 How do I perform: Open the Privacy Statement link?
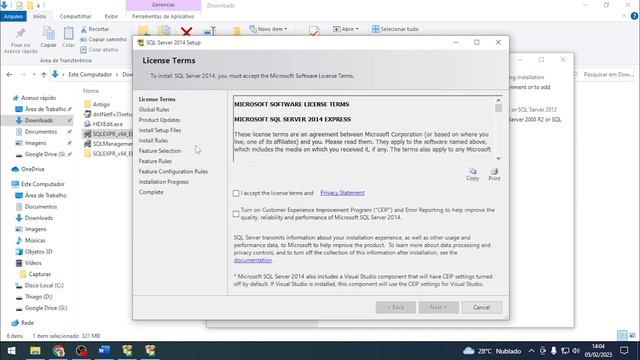click(x=342, y=193)
